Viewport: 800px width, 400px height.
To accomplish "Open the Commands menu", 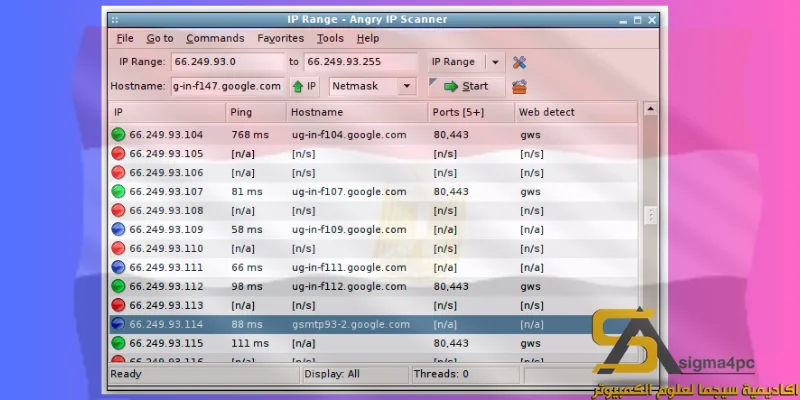I will [215, 38].
